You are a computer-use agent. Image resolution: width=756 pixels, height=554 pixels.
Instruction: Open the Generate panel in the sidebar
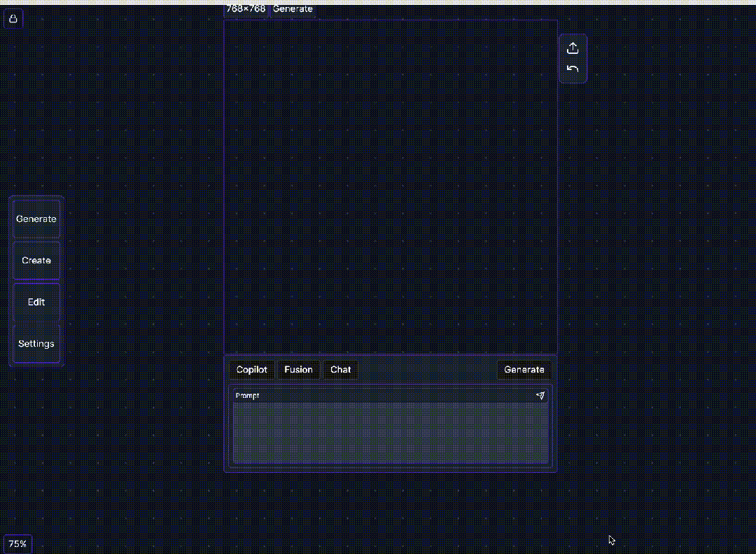36,219
